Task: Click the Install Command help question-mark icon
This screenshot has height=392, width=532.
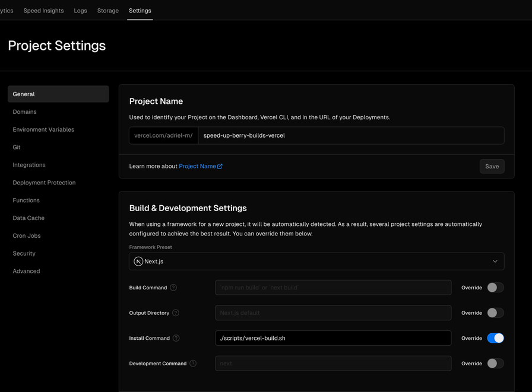Action: coord(176,338)
